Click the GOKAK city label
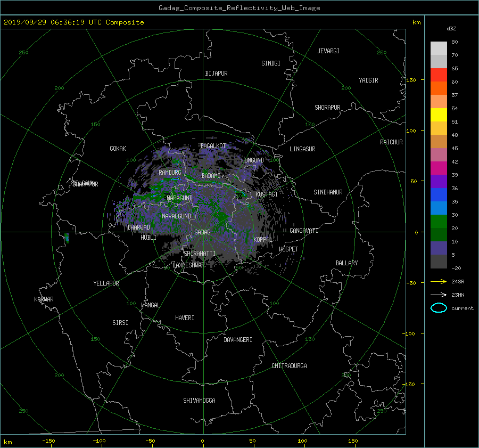The width and height of the screenshot is (479, 448). pos(118,148)
